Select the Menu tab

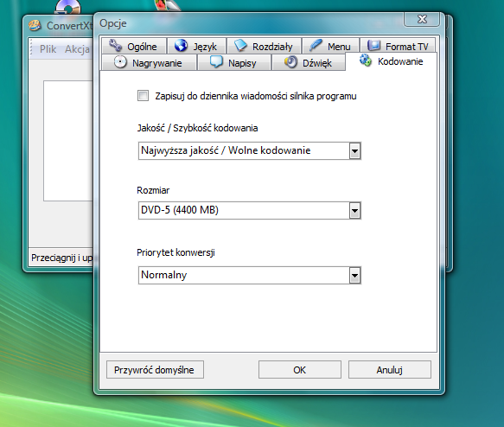pyautogui.click(x=331, y=46)
